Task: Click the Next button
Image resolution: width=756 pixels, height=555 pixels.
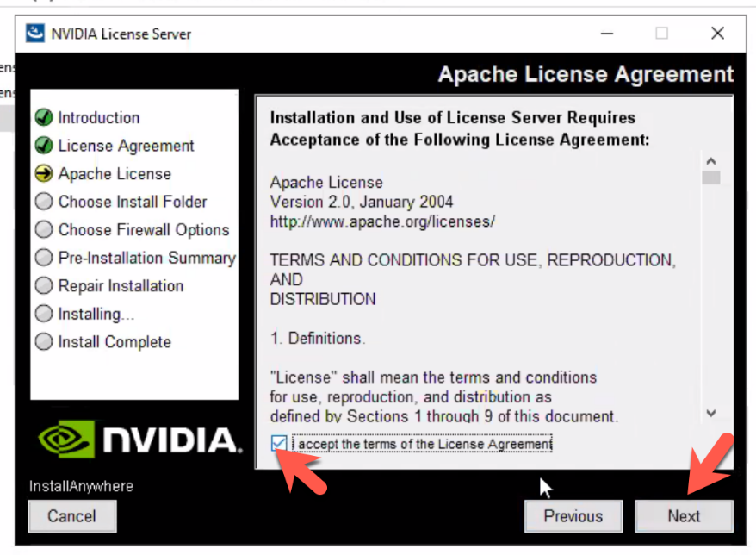Action: point(684,516)
